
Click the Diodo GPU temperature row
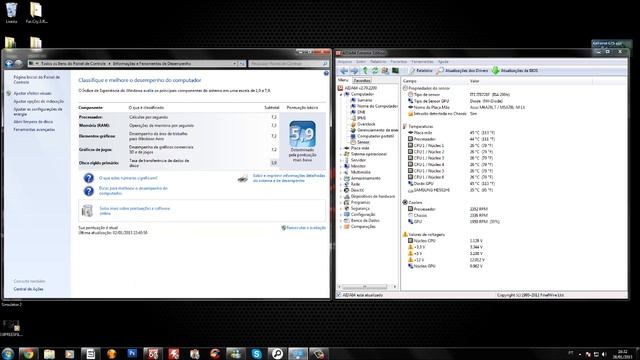click(451, 184)
